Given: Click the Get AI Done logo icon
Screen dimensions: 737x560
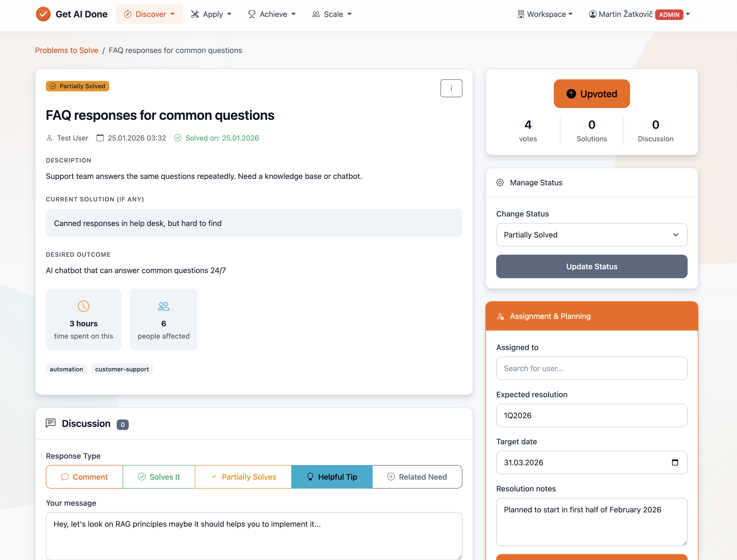Looking at the screenshot, I should 43,14.
